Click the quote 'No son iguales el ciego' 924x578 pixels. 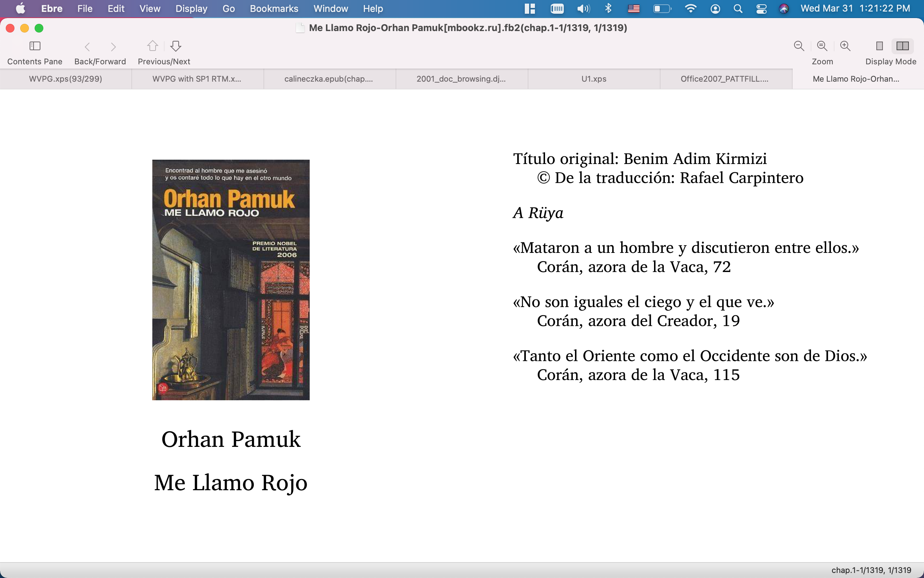pos(644,302)
